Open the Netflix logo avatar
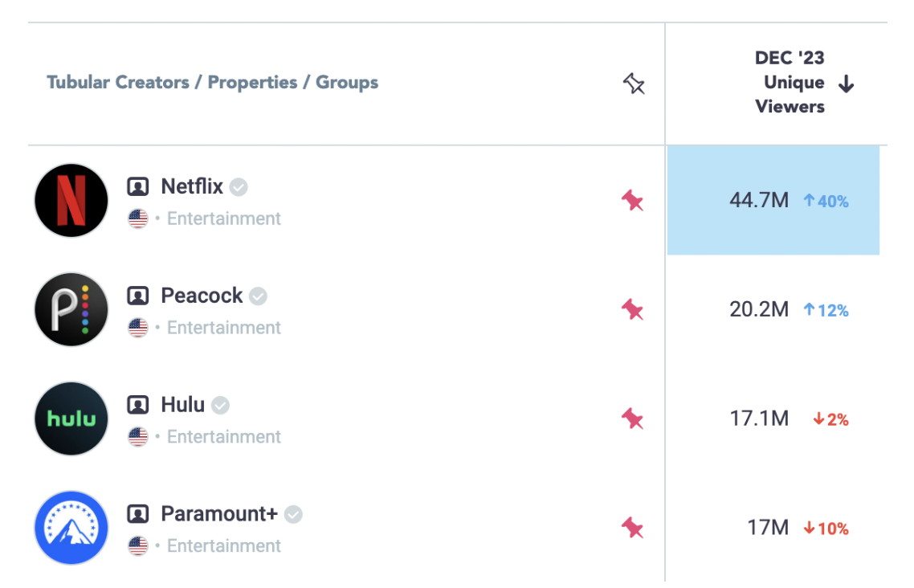This screenshot has height=588, width=914. 71,201
